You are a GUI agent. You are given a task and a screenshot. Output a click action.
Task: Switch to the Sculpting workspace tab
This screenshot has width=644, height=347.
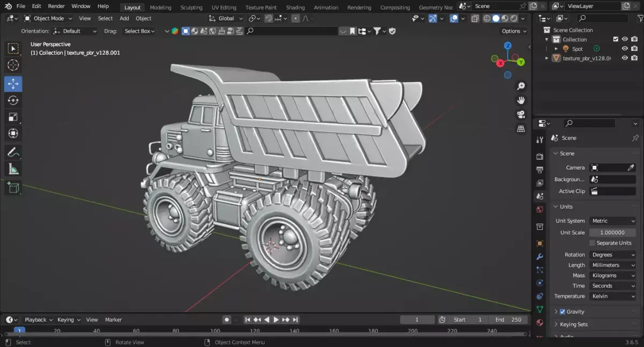tap(191, 8)
